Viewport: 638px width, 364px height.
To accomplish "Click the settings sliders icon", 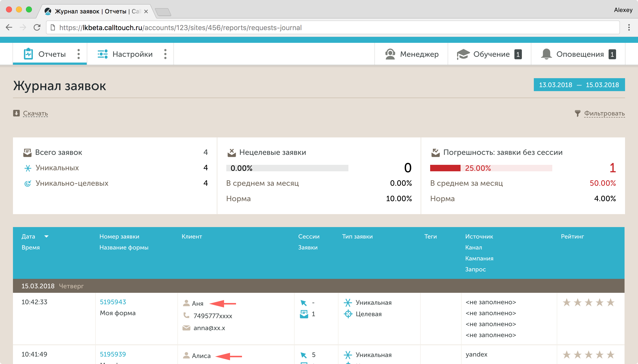I will pyautogui.click(x=103, y=54).
